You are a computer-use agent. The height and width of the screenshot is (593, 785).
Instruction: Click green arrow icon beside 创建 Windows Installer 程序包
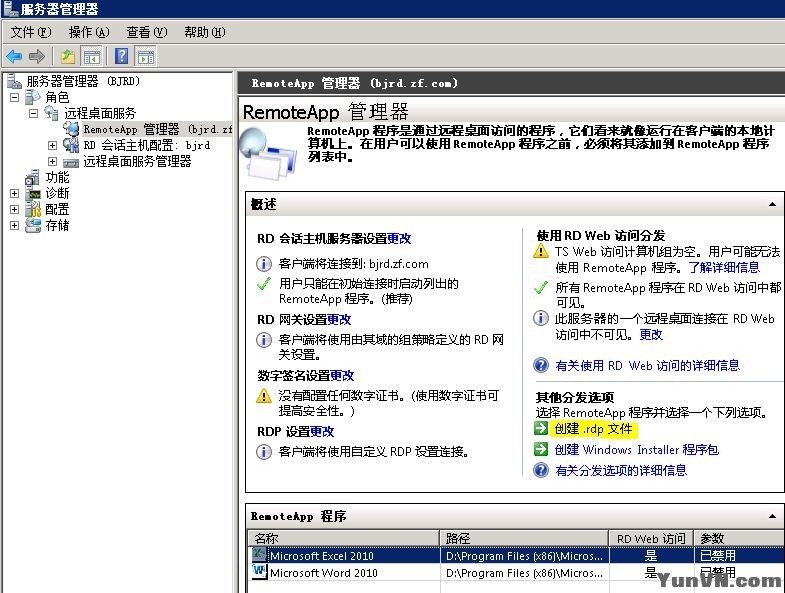pyautogui.click(x=541, y=449)
